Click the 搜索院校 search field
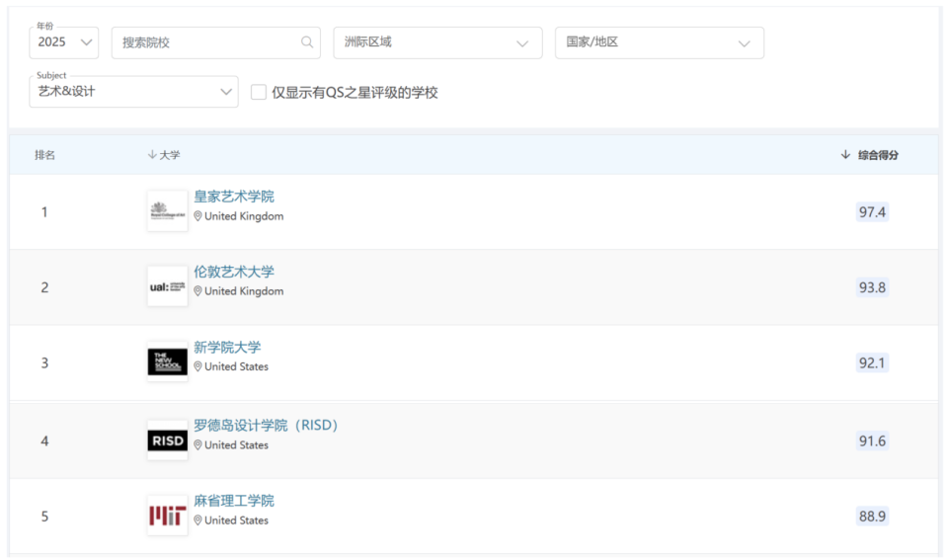Viewport: 948px width, 560px height. (x=216, y=42)
